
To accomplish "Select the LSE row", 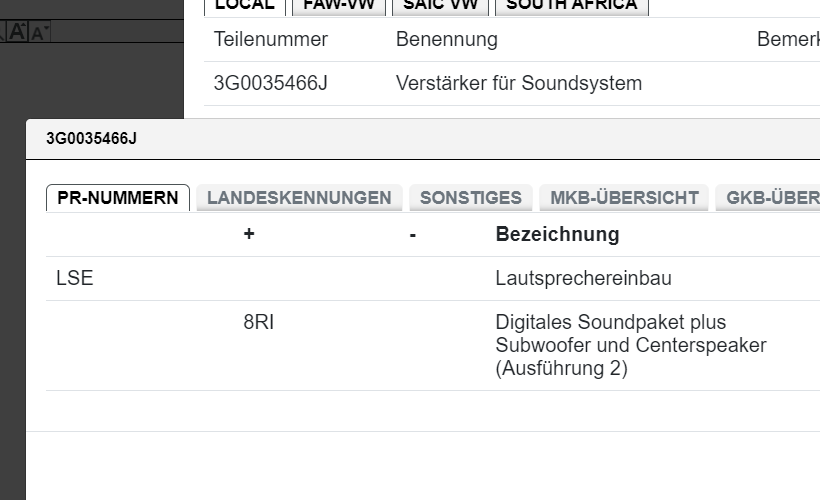I will point(75,279).
